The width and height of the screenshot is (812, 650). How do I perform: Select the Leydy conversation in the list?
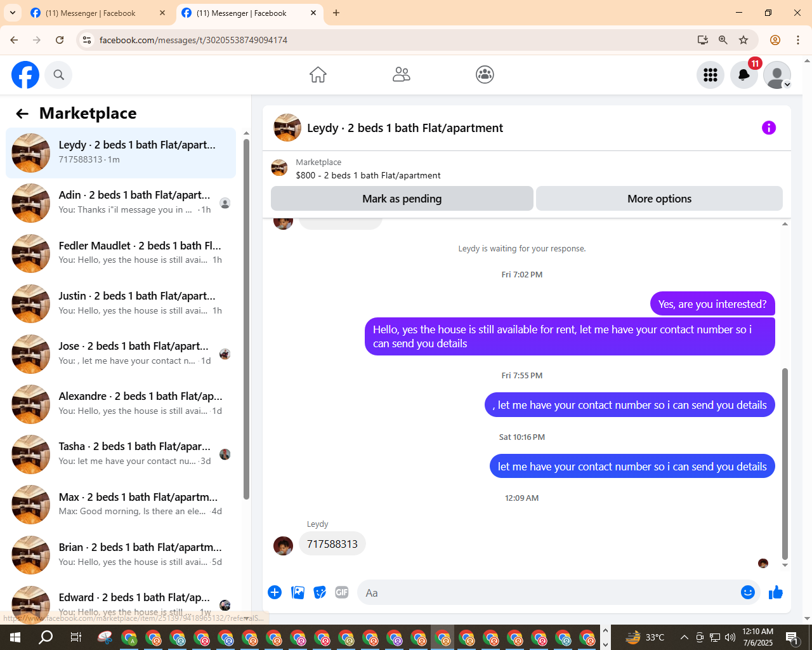point(121,153)
